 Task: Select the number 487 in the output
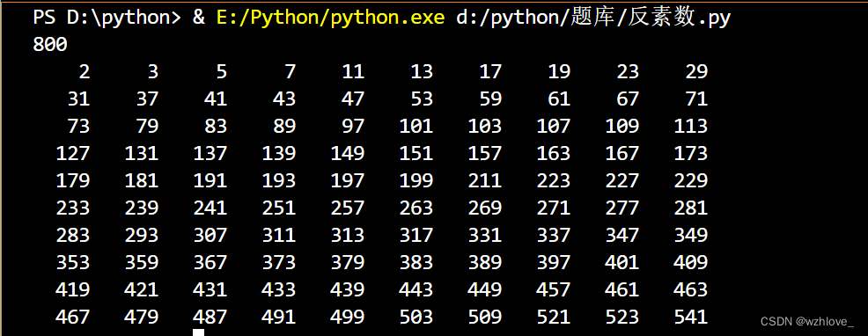pos(210,318)
